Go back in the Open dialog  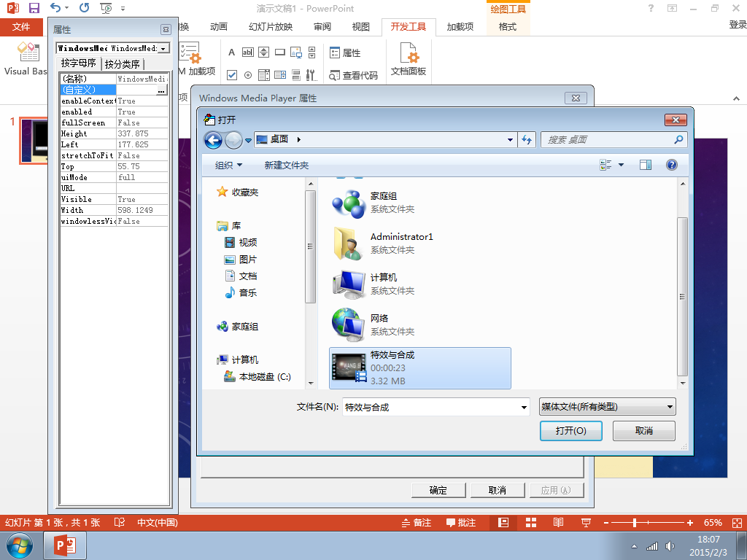tap(213, 140)
